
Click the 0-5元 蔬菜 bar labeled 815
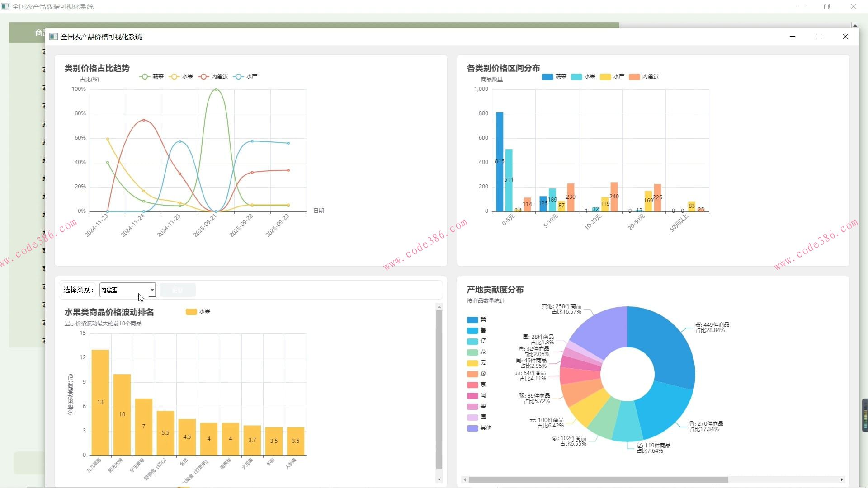pos(500,161)
